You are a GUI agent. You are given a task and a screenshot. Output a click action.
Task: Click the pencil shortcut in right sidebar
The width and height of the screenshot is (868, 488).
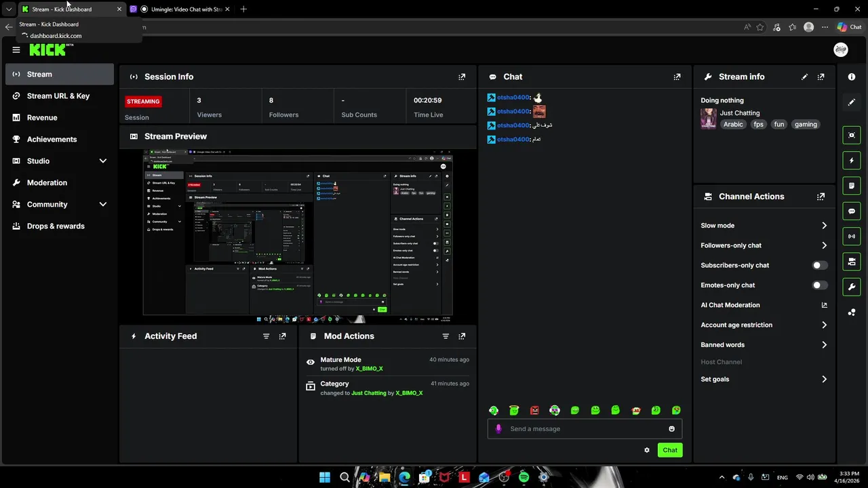[852, 102]
